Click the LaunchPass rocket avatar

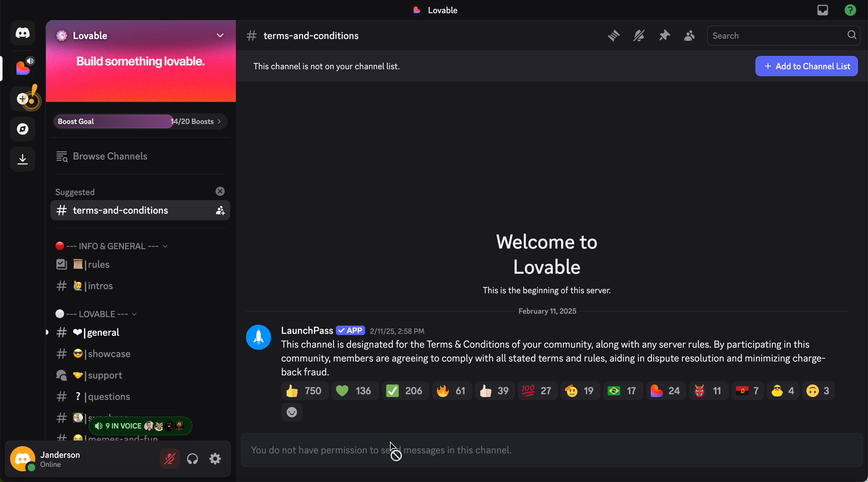coord(259,337)
